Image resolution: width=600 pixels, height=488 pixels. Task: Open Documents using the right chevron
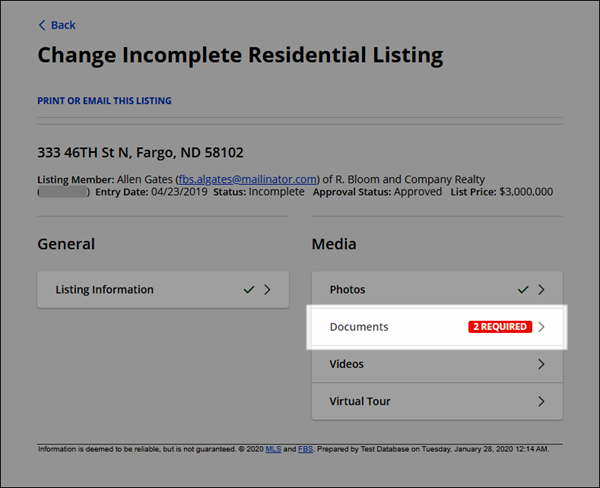541,327
